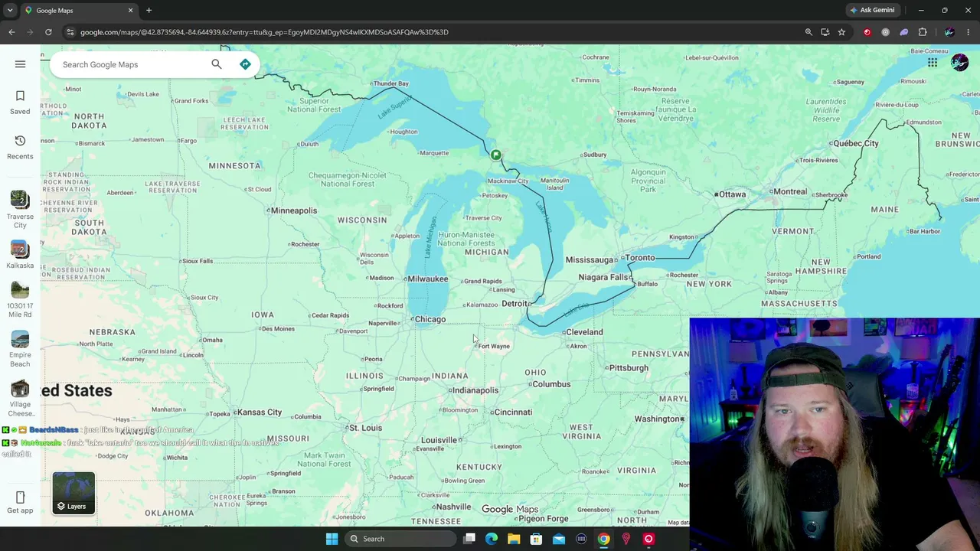Click the search magnifier icon in Maps

217,64
